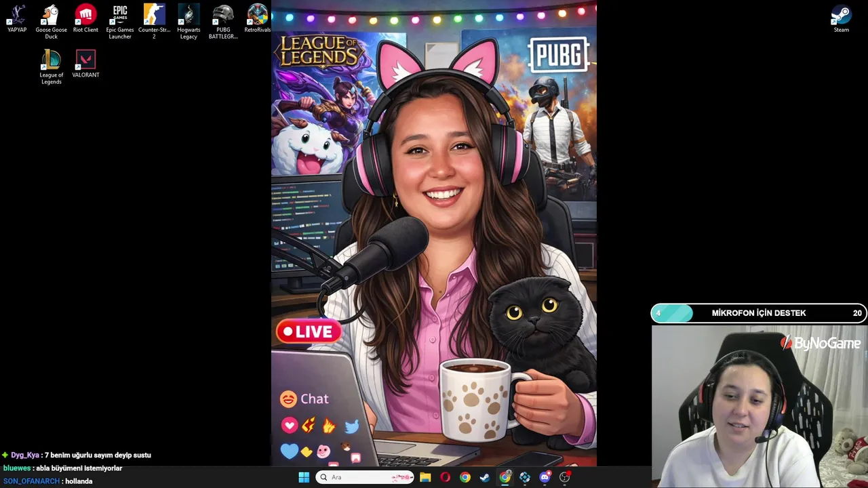Switch to the active Chrome profile window
868x488 pixels.
click(505, 477)
